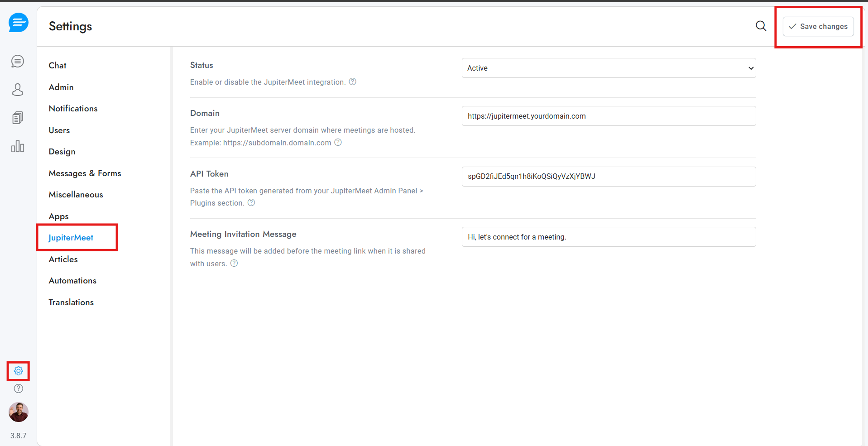Click the Settings page heading
The image size is (868, 446).
71,26
